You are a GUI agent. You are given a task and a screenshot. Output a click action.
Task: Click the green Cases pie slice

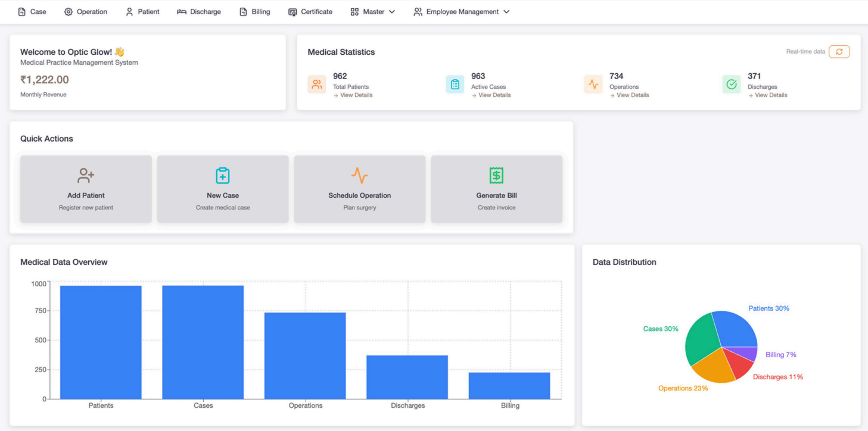(x=698, y=341)
